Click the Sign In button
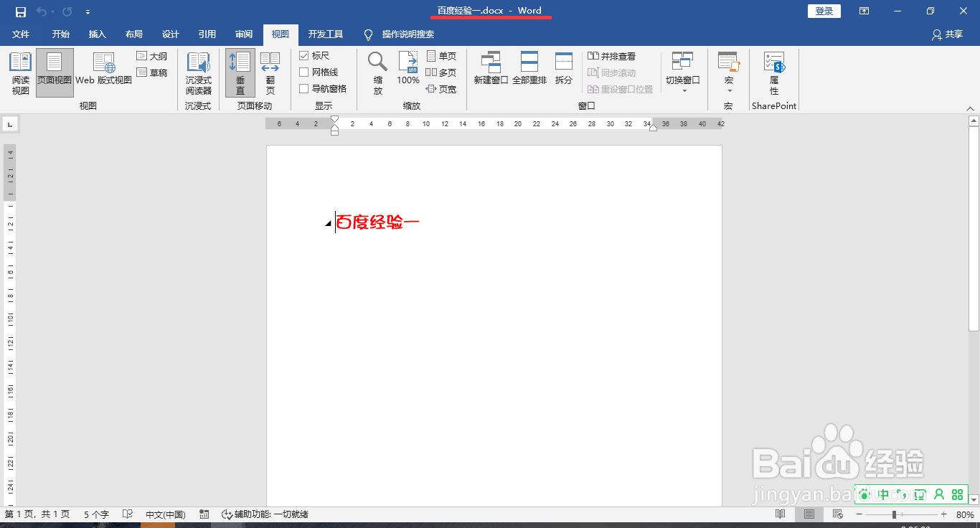980x528 pixels. click(x=824, y=11)
